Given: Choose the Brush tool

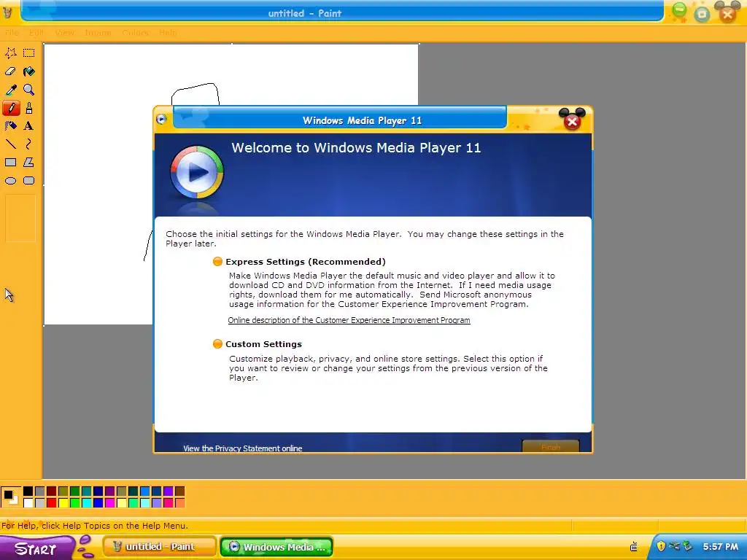Looking at the screenshot, I should 28,108.
